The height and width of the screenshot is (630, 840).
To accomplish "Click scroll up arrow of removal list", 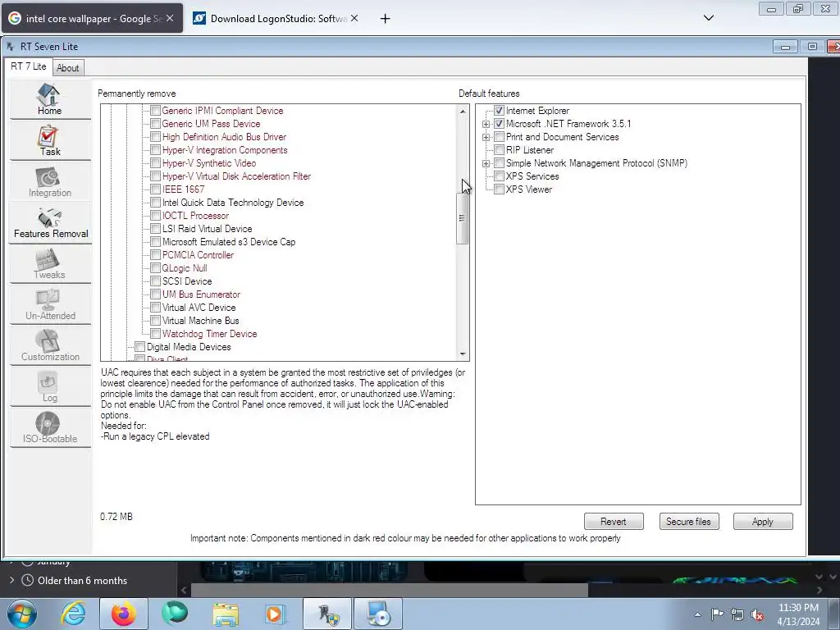I will click(463, 111).
